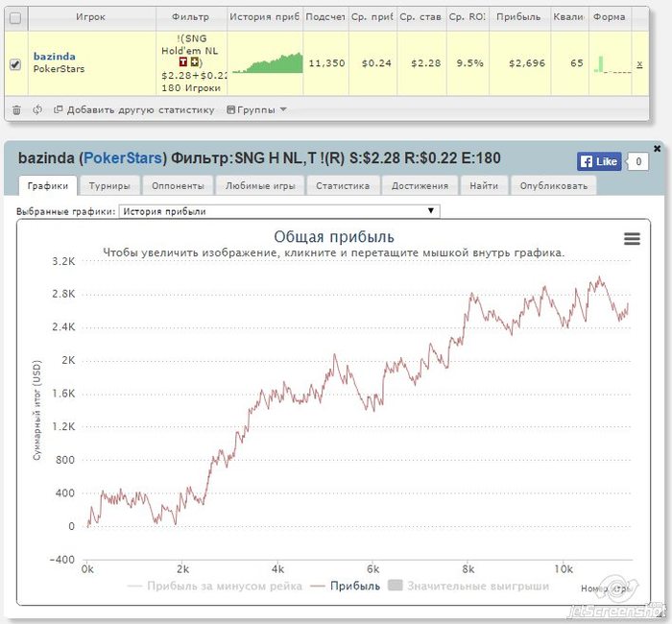Toggle the header select-all checkbox
Viewport: 672px width, 624px height.
(15, 18)
